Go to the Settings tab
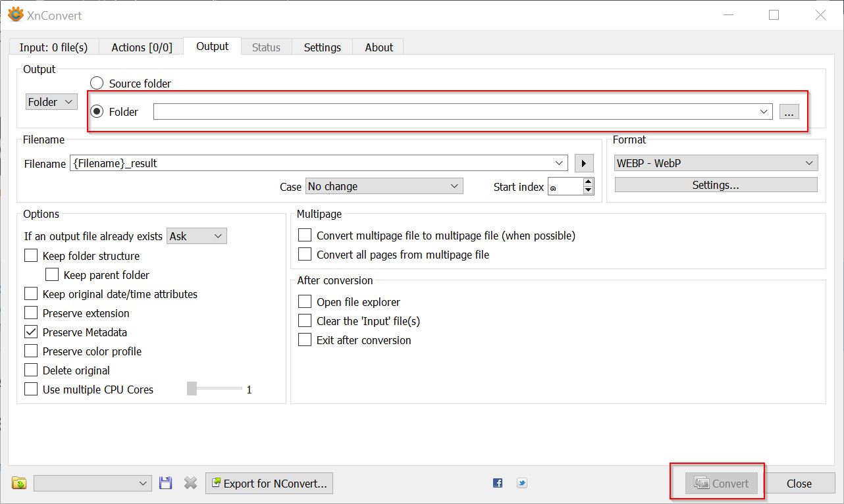Screen dimensions: 844x504 pyautogui.click(x=323, y=47)
